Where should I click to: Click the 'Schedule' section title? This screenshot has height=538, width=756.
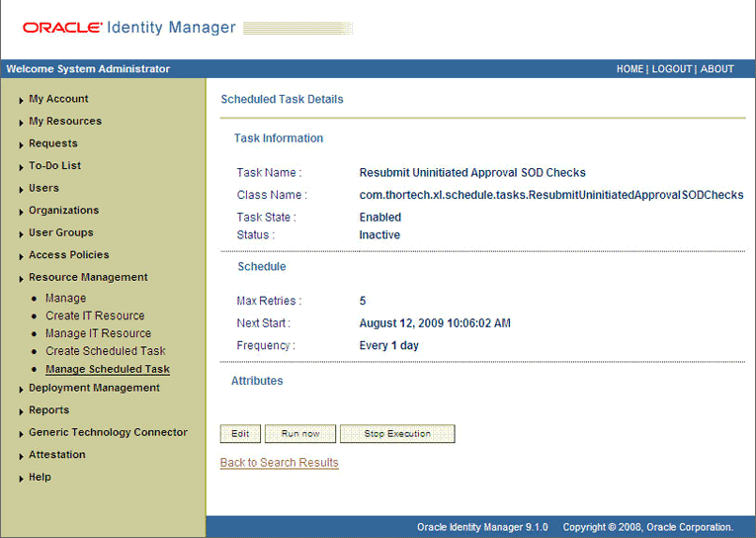[x=262, y=266]
